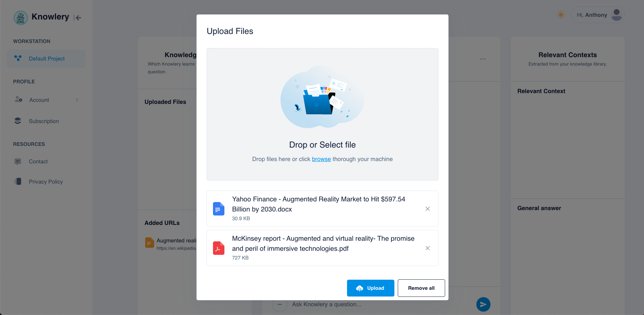Click the blue docx file icon
The height and width of the screenshot is (315, 644).
(x=219, y=209)
